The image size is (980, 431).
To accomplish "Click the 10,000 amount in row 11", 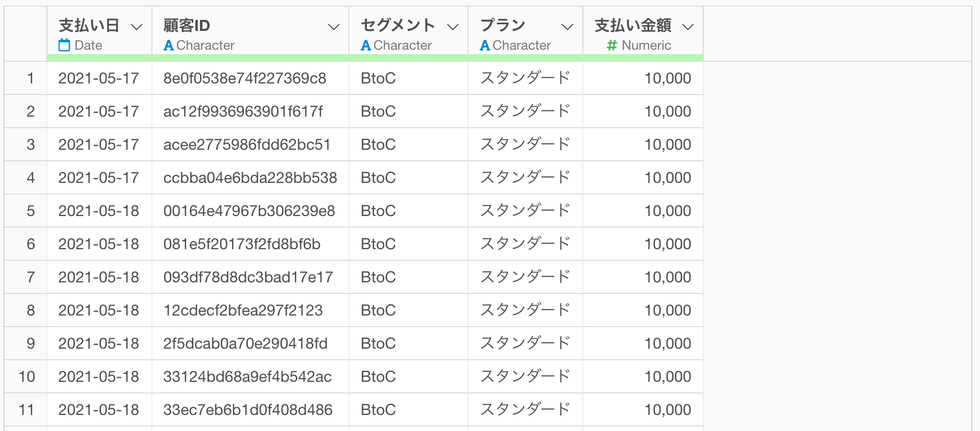I will point(667,410).
